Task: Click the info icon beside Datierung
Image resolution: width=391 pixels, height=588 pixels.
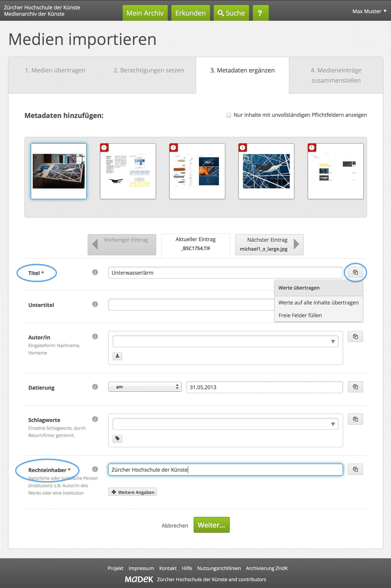Action: tap(95, 386)
